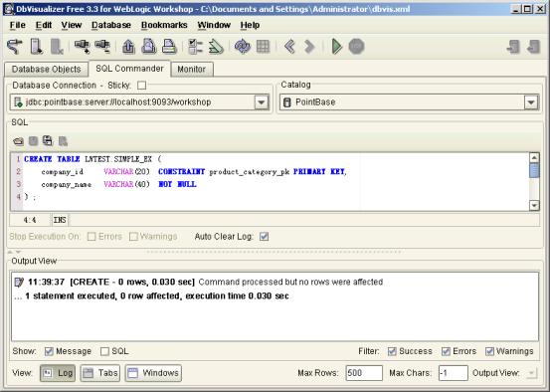Click the grey document icon above SQL editor

click(x=63, y=141)
